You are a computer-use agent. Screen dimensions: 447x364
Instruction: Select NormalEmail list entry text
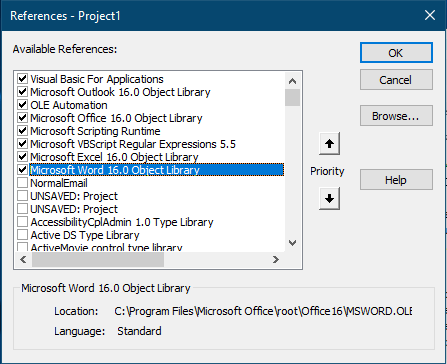click(x=59, y=183)
